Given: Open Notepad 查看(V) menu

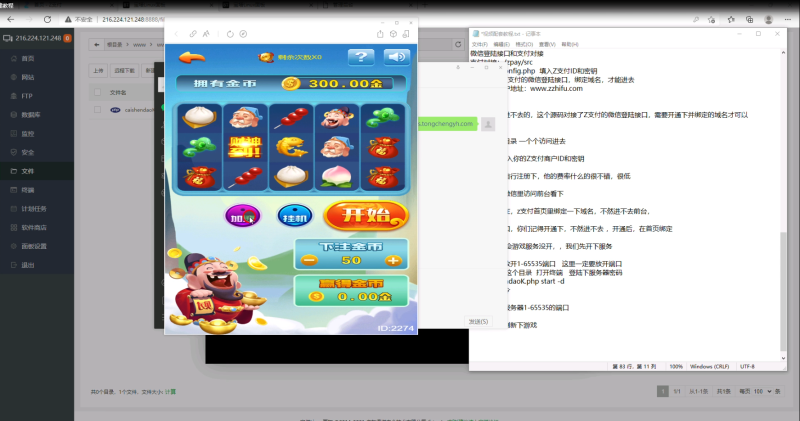Looking at the screenshot, I should click(547, 45).
